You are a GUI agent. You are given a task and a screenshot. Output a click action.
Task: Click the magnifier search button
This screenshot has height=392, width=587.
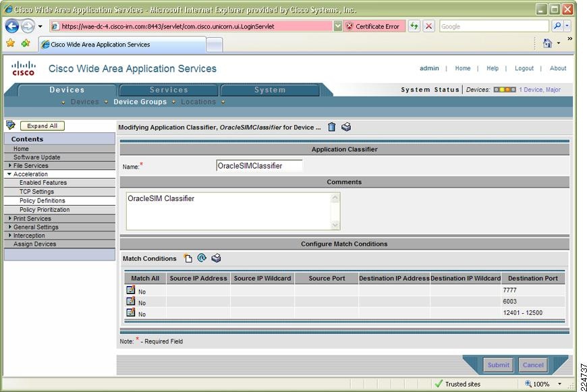pos(557,26)
